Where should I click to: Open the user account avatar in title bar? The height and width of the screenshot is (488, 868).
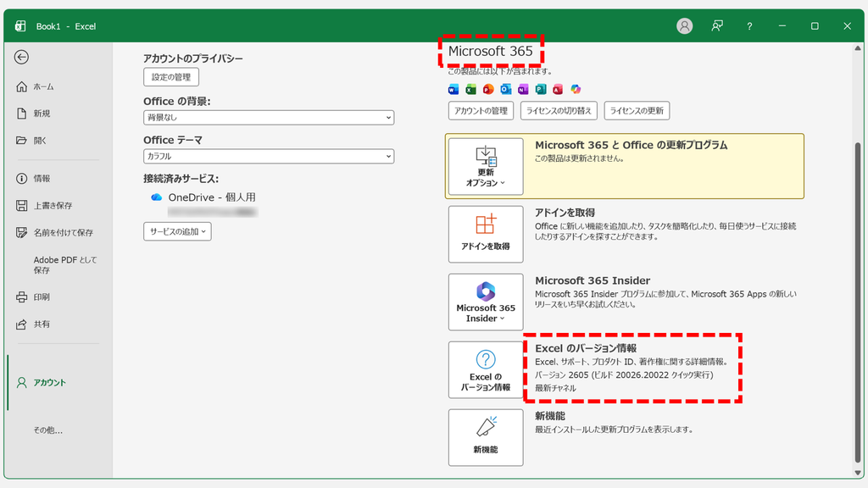684,26
